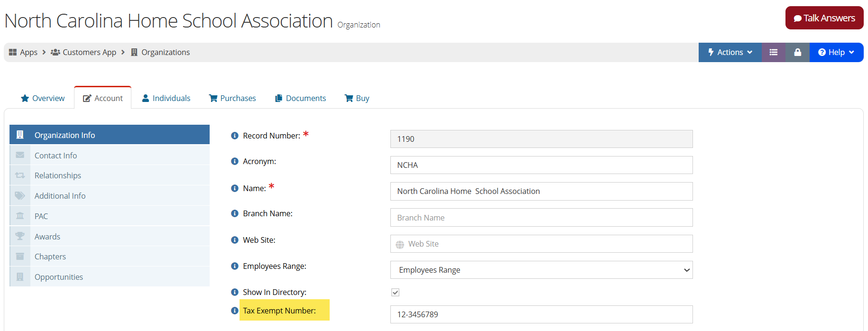This screenshot has width=868, height=331.
Task: Expand the Help dropdown menu
Action: tap(836, 52)
